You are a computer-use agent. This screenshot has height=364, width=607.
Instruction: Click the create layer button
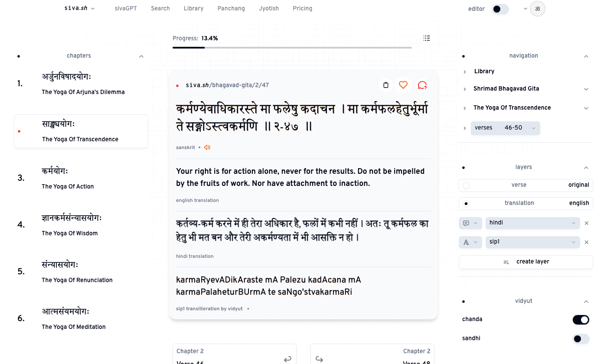[526, 262]
